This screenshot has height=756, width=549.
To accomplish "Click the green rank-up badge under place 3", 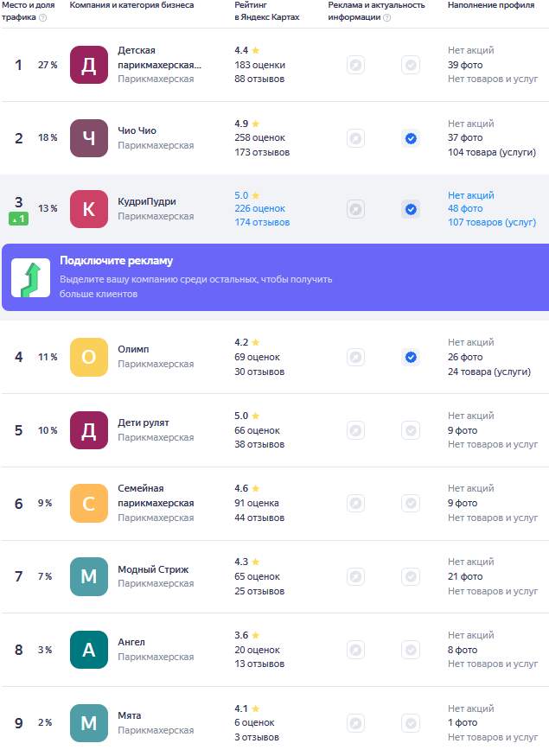I will click(18, 219).
